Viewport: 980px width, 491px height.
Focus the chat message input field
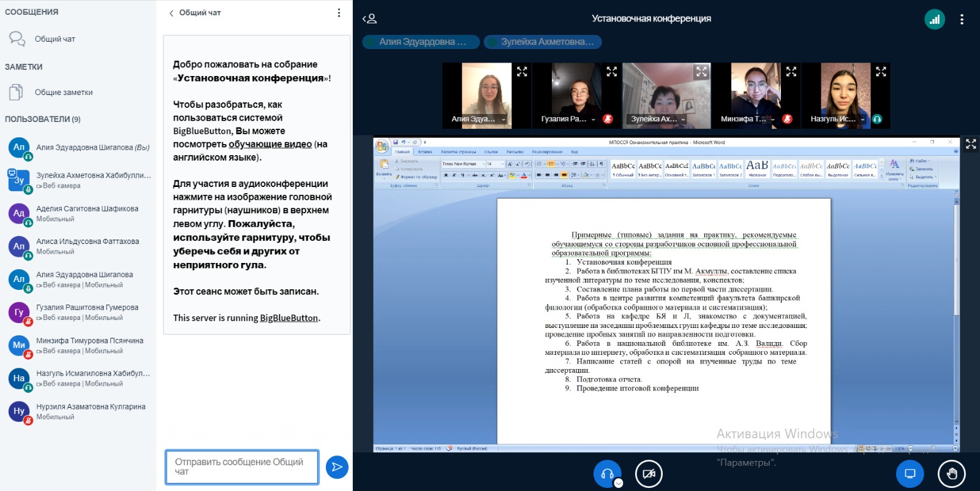point(241,467)
